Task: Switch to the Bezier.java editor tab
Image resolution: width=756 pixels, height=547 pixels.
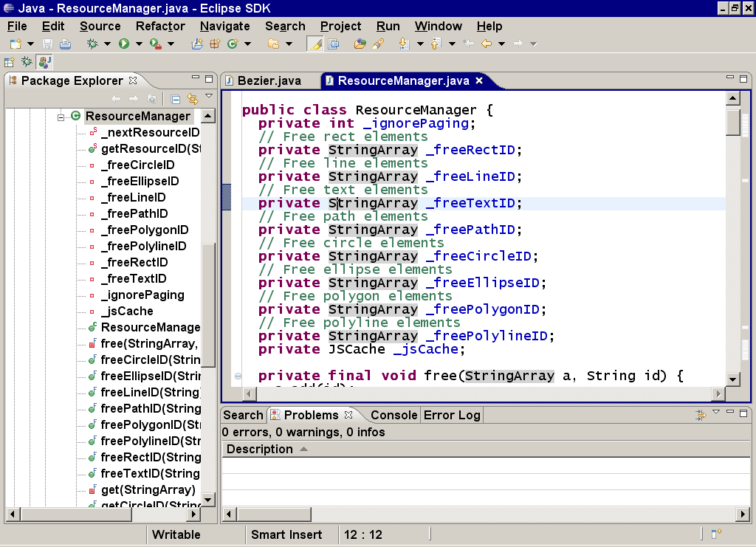Action: [268, 81]
